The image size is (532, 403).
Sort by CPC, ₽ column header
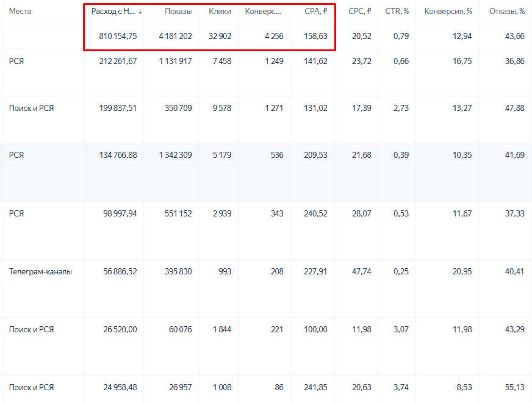click(x=359, y=11)
